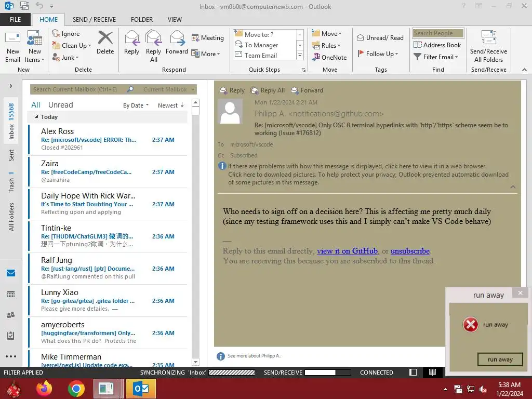
Task: Click the 'run away' dialog button
Action: click(x=500, y=360)
